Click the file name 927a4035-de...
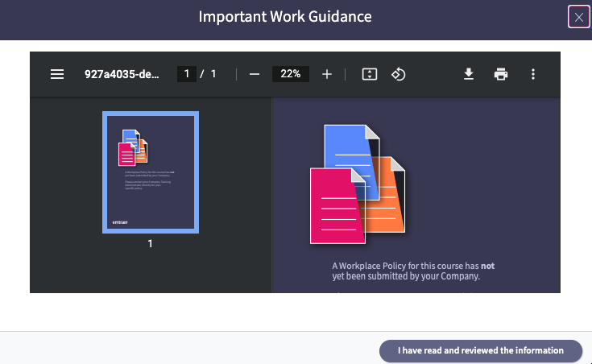The height and width of the screenshot is (364, 592). click(122, 74)
